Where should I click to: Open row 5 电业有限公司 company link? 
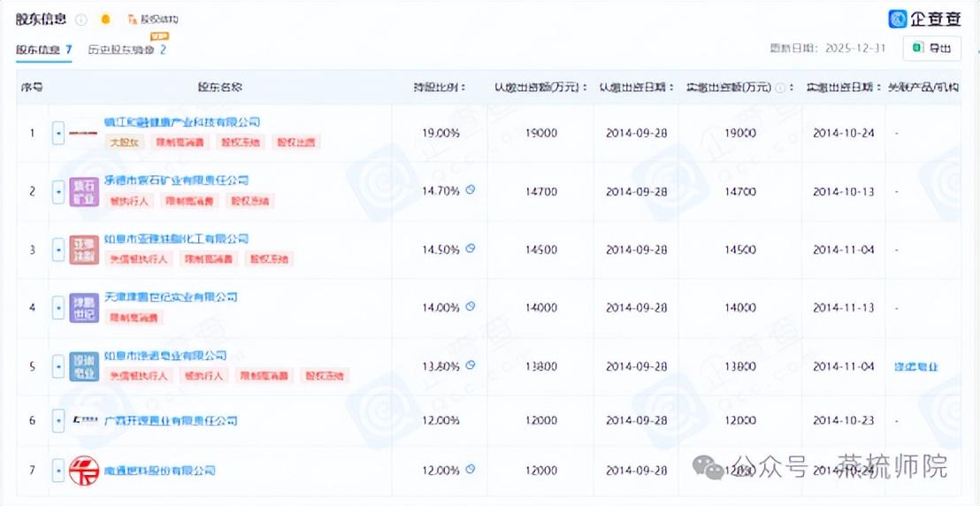pyautogui.click(x=165, y=356)
